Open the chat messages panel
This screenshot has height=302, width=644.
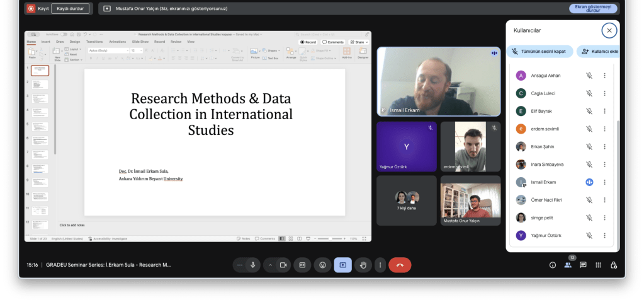[x=583, y=265]
